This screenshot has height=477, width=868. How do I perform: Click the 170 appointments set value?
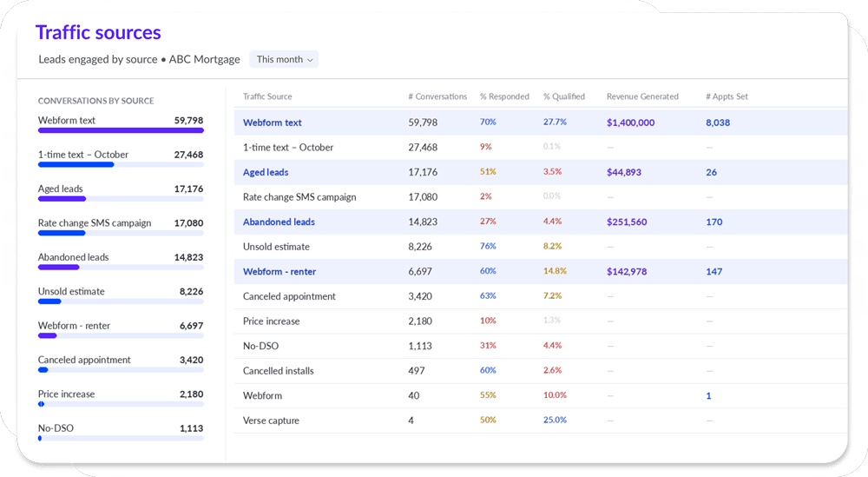[714, 222]
